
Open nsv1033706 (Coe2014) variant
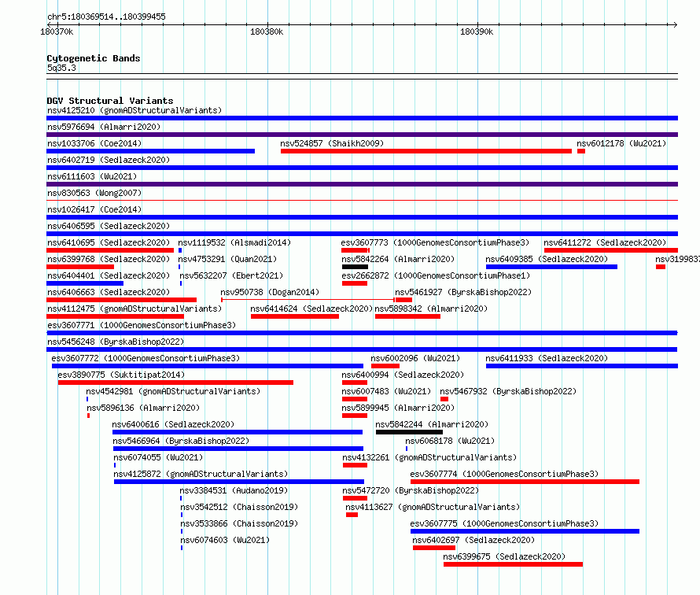point(94,143)
